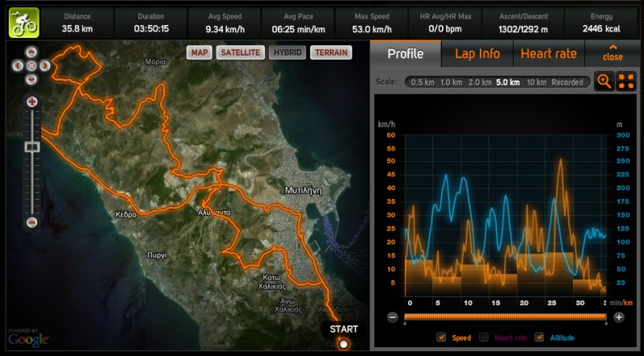Set scale to 2.0 km
644x356 pixels.
click(480, 82)
